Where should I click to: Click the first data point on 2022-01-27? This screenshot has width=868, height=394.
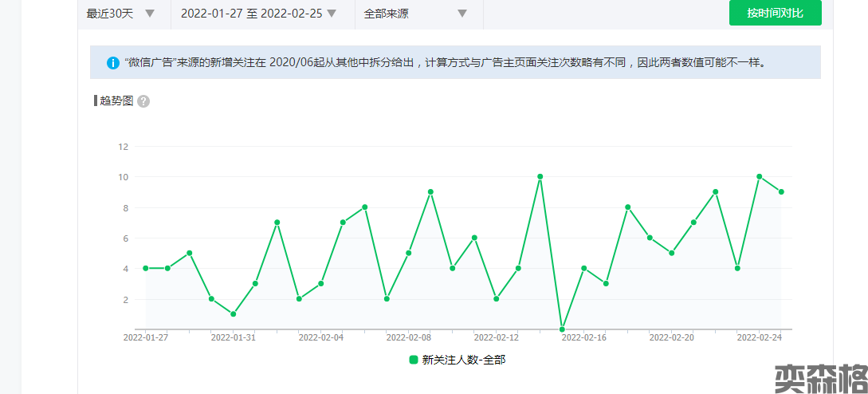click(x=146, y=268)
